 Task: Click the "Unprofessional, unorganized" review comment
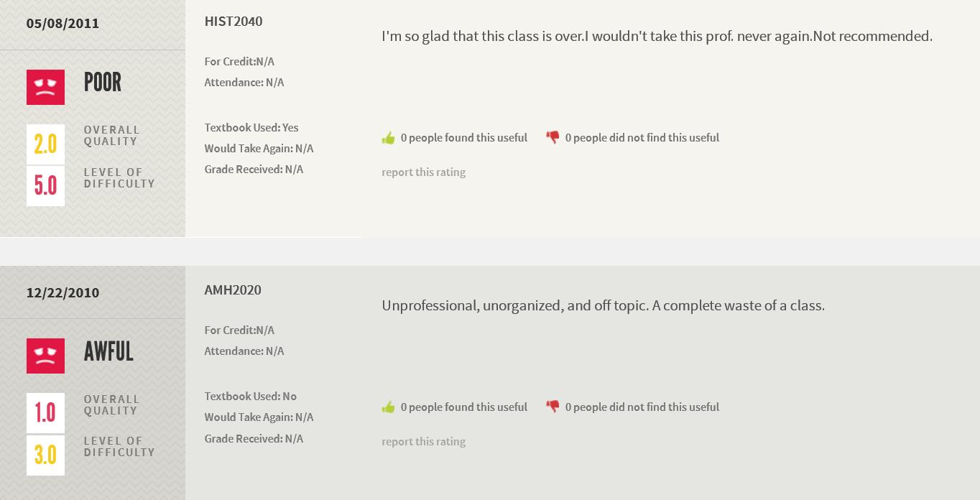click(603, 305)
